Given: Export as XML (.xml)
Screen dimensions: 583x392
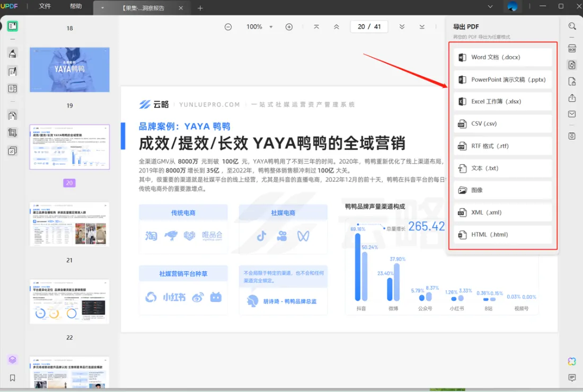Looking at the screenshot, I should (502, 212).
